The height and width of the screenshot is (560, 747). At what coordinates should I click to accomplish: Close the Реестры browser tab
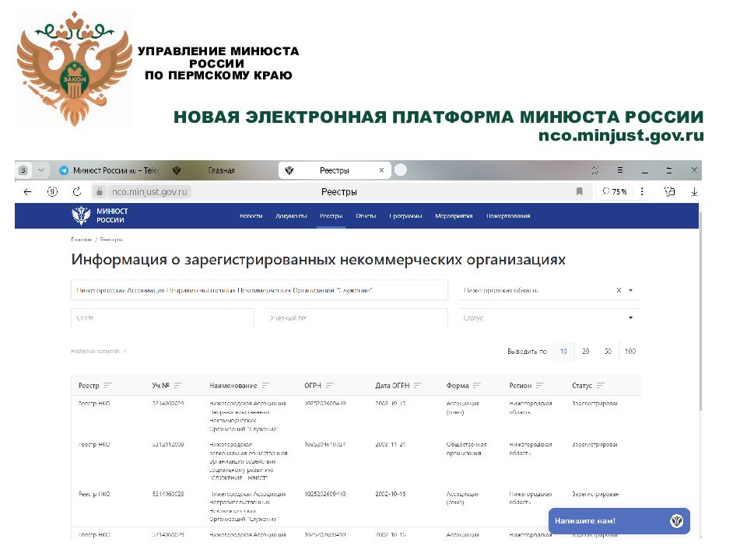[381, 170]
